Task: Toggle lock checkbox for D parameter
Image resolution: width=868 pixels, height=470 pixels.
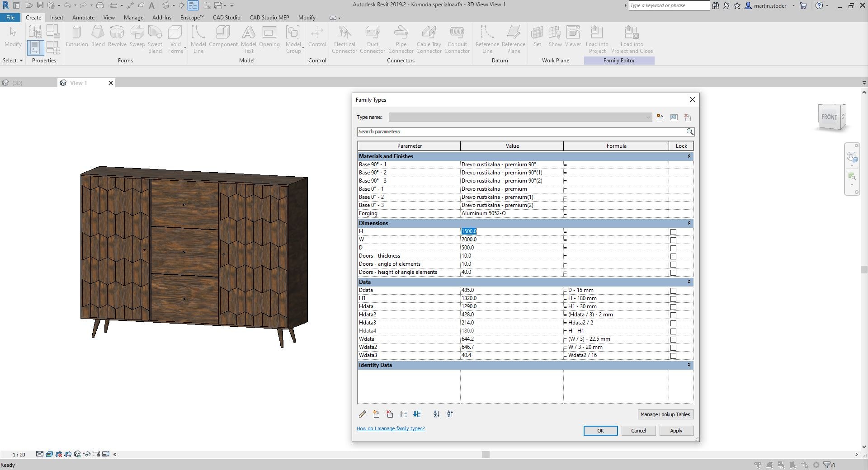Action: (673, 248)
